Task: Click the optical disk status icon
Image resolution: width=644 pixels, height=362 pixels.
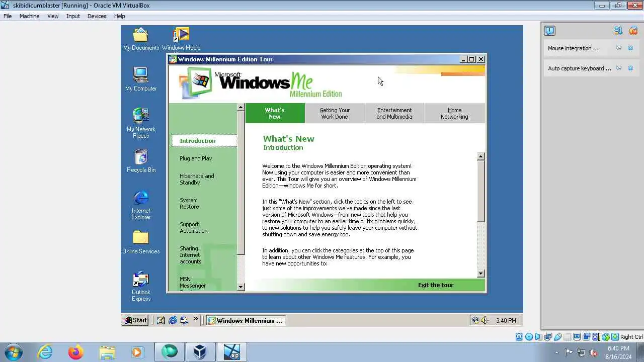Action: coord(529,337)
